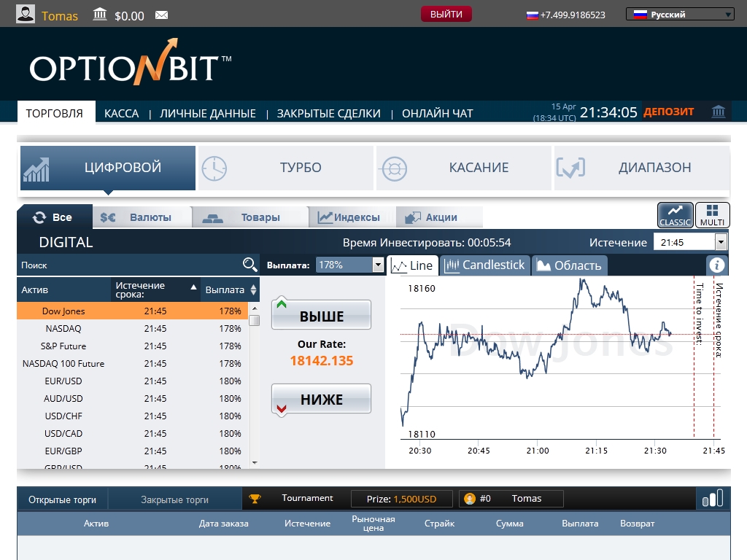
Task: Switch to CLASSIC view layout
Action: tap(675, 215)
